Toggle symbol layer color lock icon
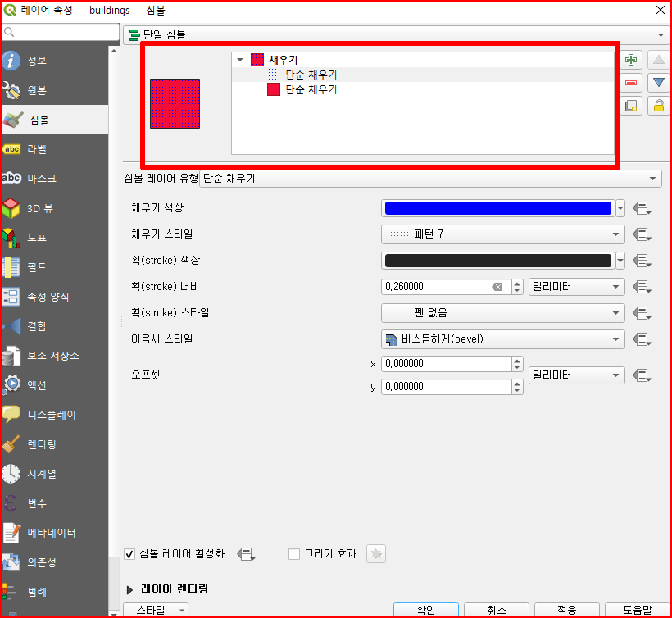This screenshot has width=672, height=618. click(659, 106)
